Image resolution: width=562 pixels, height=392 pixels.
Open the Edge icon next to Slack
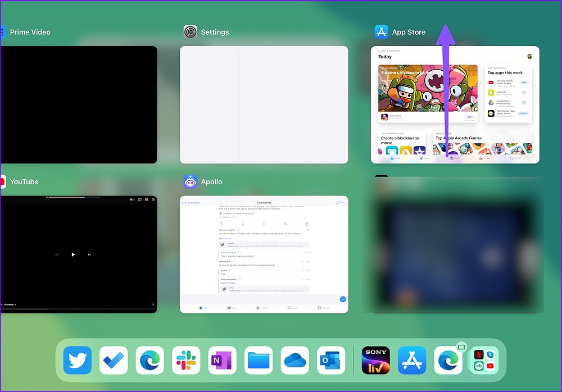pos(150,360)
